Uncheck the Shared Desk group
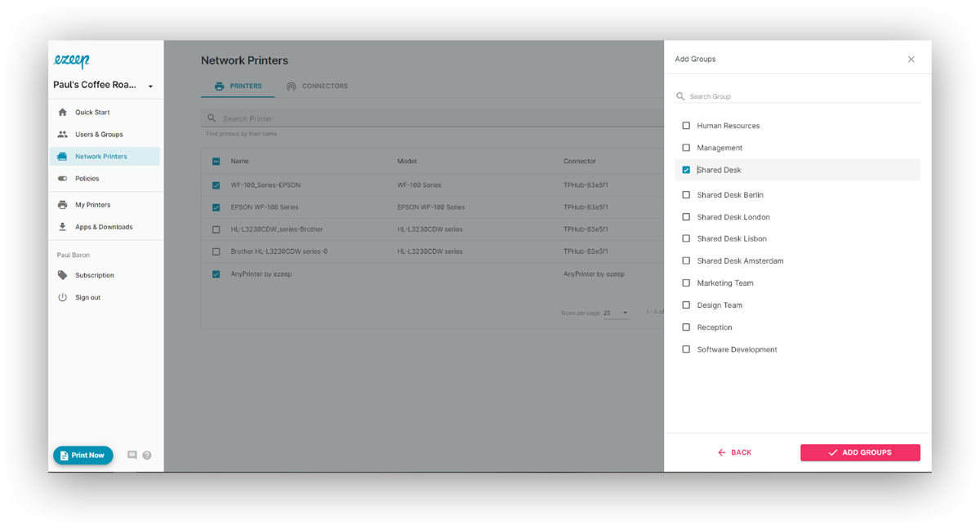 686,170
